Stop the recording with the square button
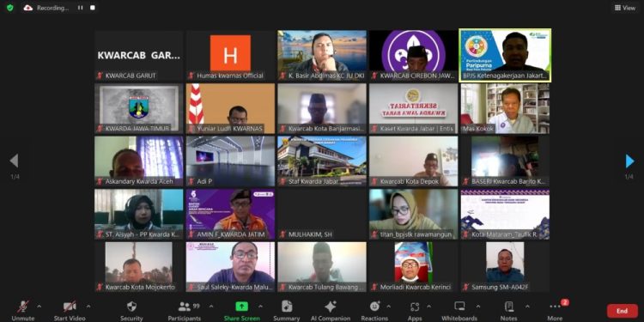The height and width of the screenshot is (322, 644). click(x=93, y=8)
